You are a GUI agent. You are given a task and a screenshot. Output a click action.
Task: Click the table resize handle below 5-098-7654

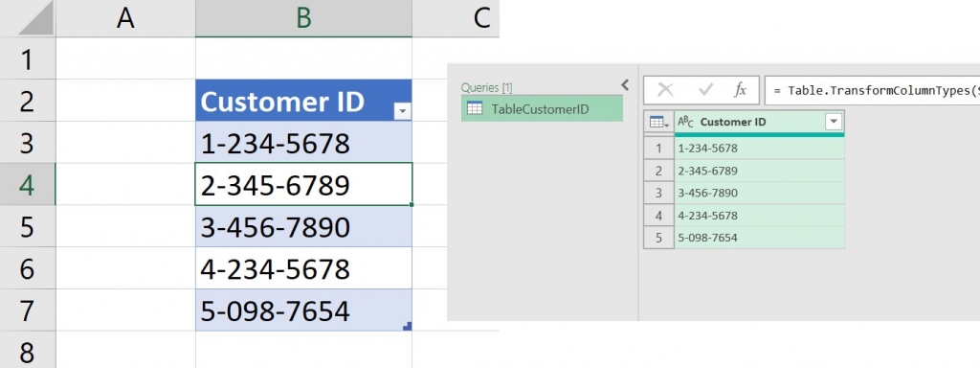408,326
